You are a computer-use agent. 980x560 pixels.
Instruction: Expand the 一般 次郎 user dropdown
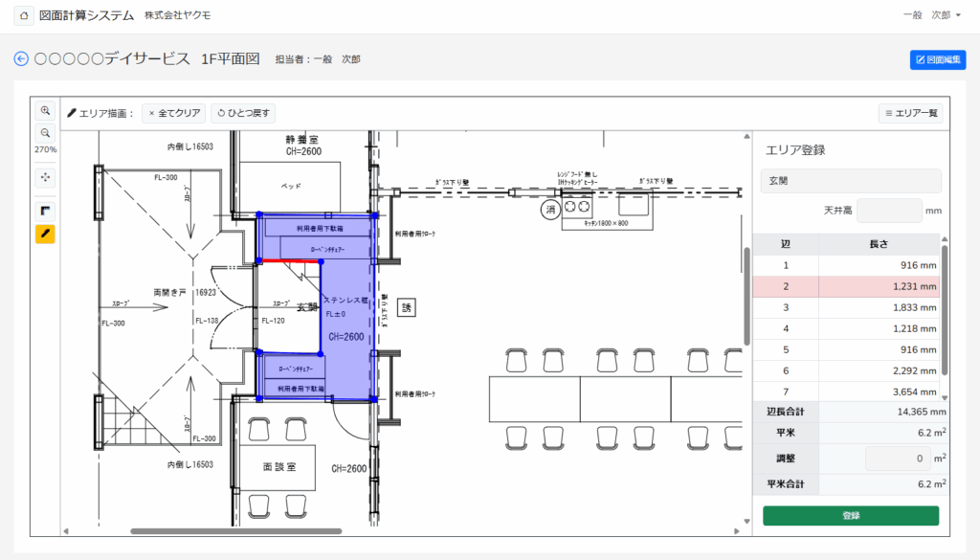931,15
